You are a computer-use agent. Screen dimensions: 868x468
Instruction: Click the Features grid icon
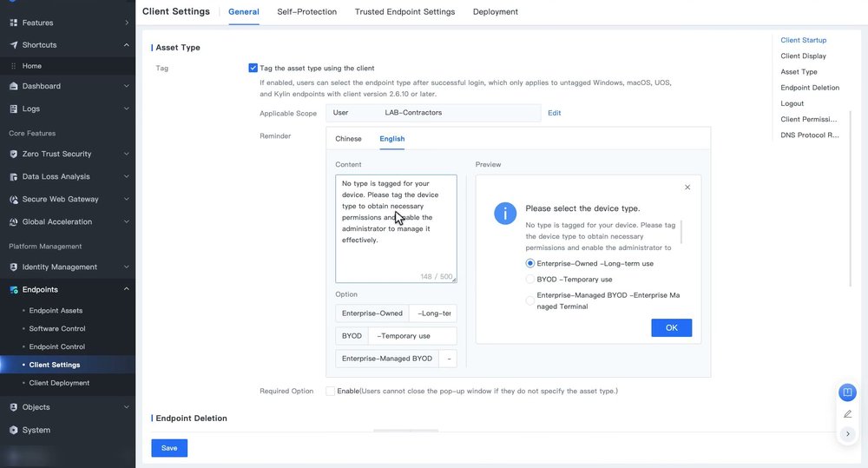(13, 23)
